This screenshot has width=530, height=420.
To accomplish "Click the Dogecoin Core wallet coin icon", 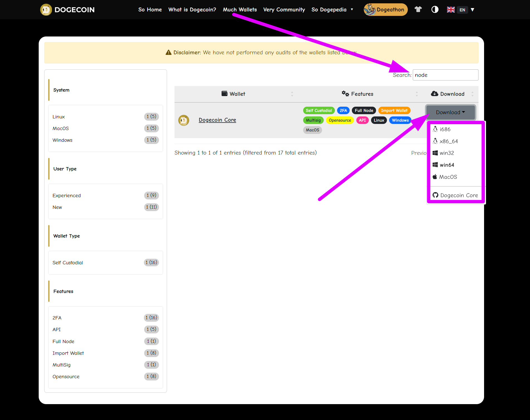I will point(184,120).
